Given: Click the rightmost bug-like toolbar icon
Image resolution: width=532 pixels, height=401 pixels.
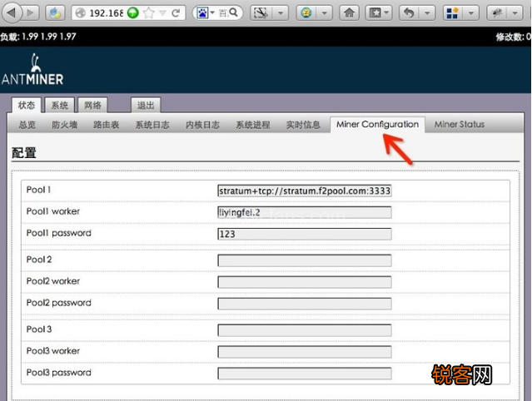Looking at the screenshot, I should tap(497, 12).
